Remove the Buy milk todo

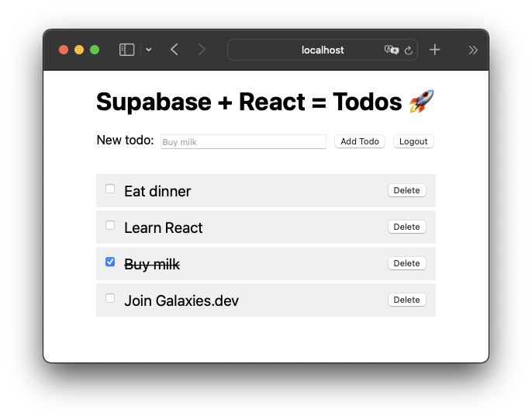[x=406, y=263]
